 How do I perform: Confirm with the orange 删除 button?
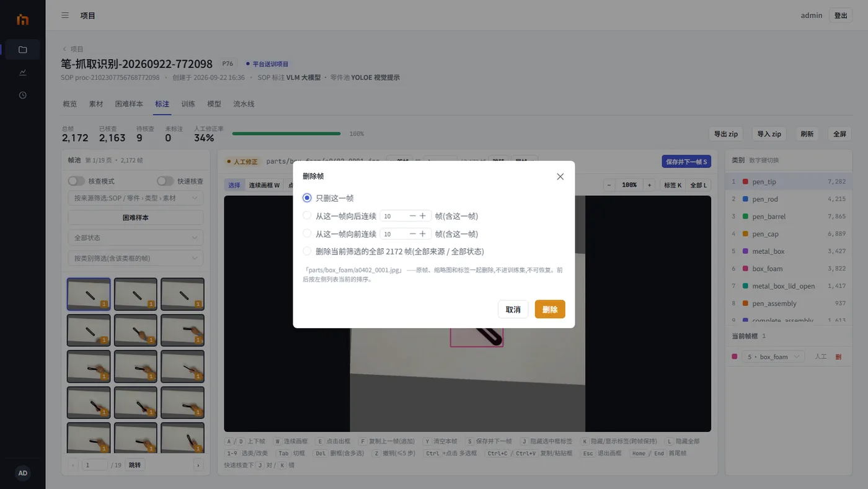click(550, 309)
